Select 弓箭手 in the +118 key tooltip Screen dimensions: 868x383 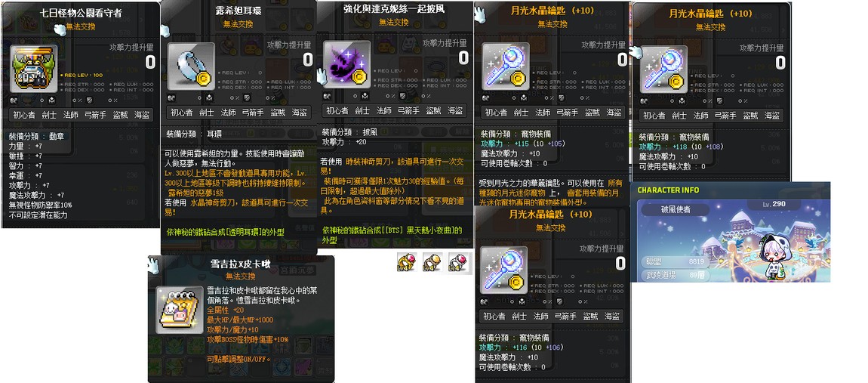pos(725,116)
